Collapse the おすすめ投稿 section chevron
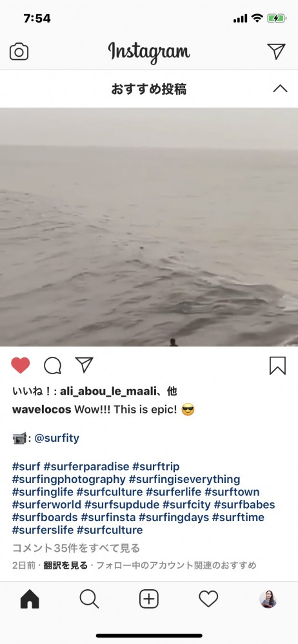This screenshot has height=644, width=298. tap(281, 88)
